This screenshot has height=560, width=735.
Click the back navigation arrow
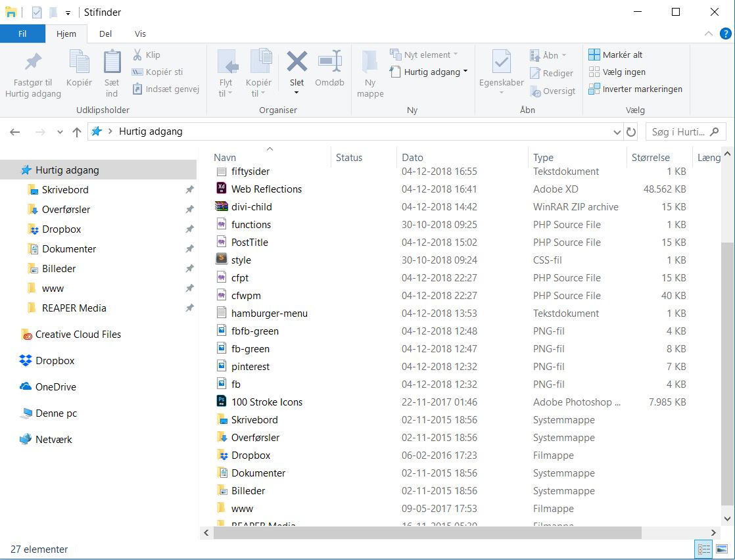(x=15, y=132)
